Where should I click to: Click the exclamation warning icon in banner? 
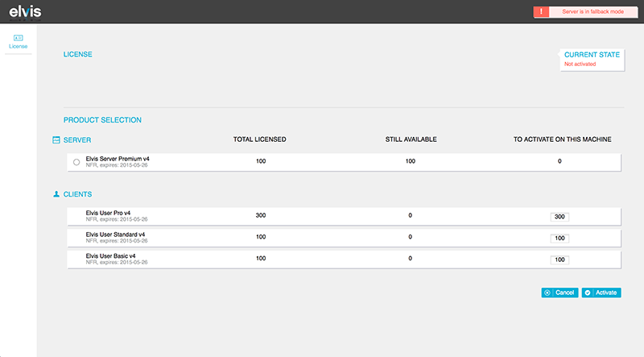(543, 12)
